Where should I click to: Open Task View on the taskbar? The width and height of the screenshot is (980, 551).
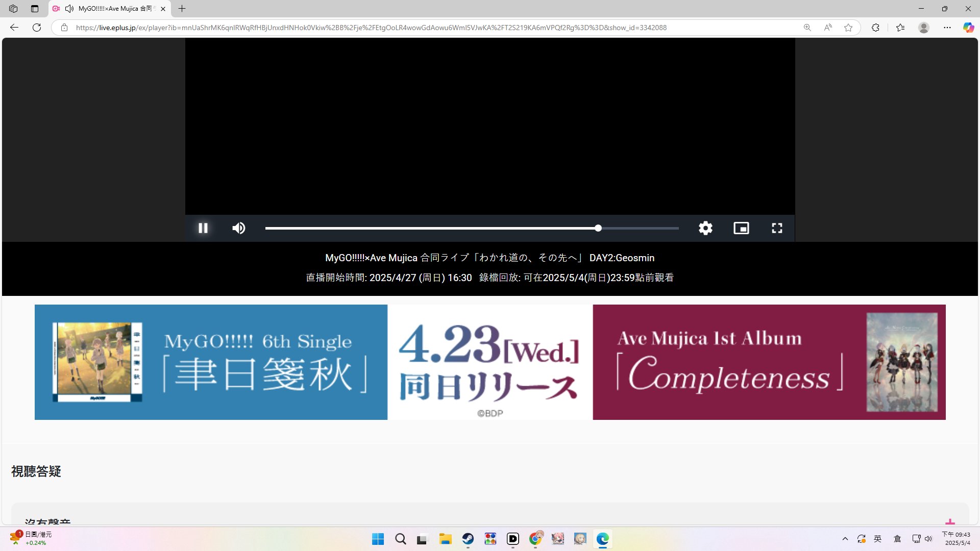point(422,539)
